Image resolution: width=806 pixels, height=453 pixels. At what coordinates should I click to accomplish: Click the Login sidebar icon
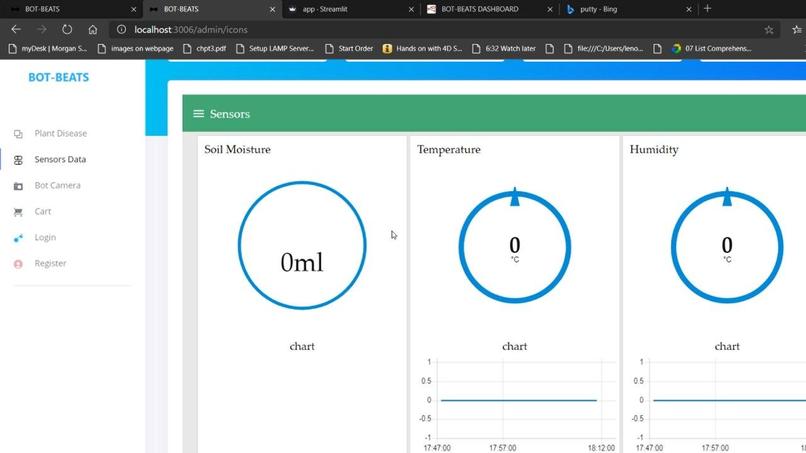click(18, 238)
